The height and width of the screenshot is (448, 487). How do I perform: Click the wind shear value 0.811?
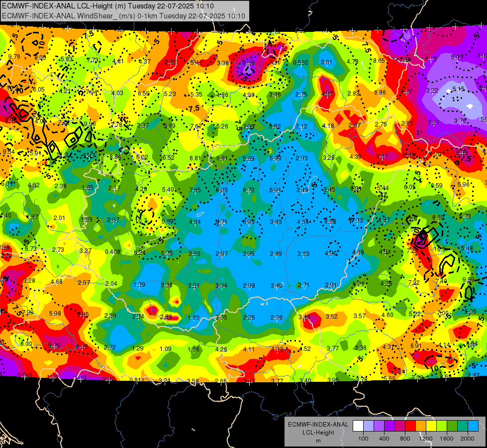(137, 380)
